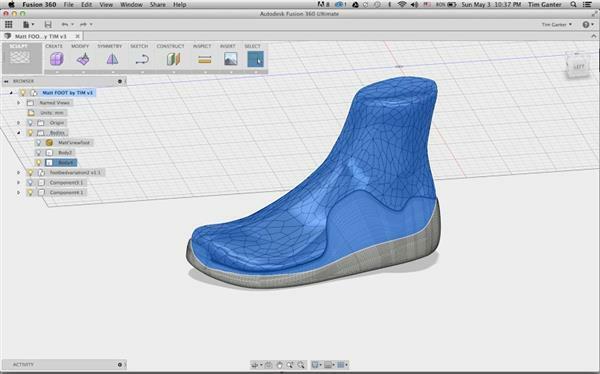Screen dimensions: 600x374
Task: Open macOS Spotlight search icon
Action: (573, 5)
